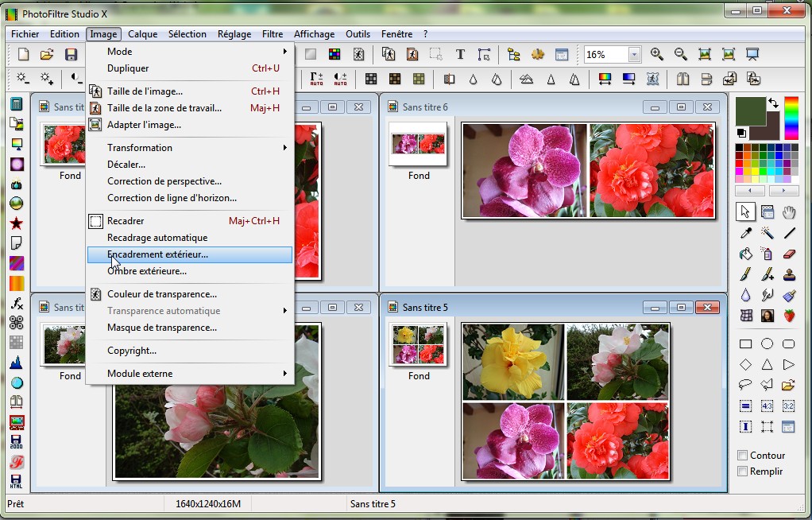Select the finger smudge tool
812x520 pixels.
click(767, 295)
